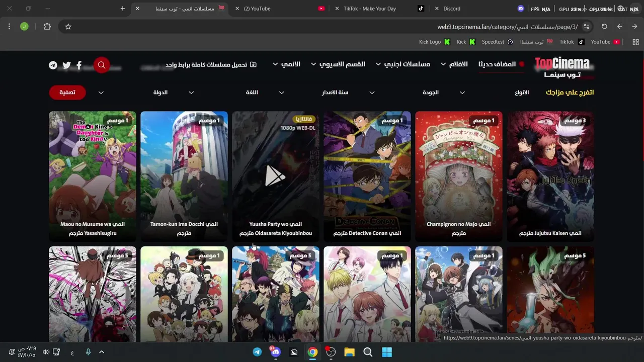Screen dimensions: 644x362
Task: Expand the الانمي navigation menu
Action: (286, 64)
